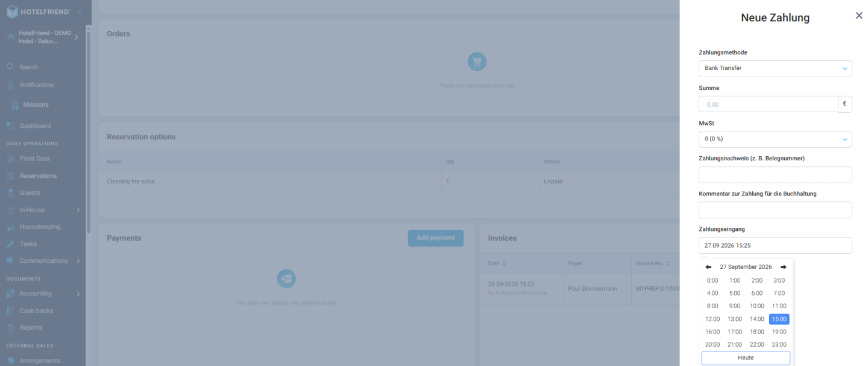Go to previous day in date picker
The image size is (868, 366).
pos(708,267)
